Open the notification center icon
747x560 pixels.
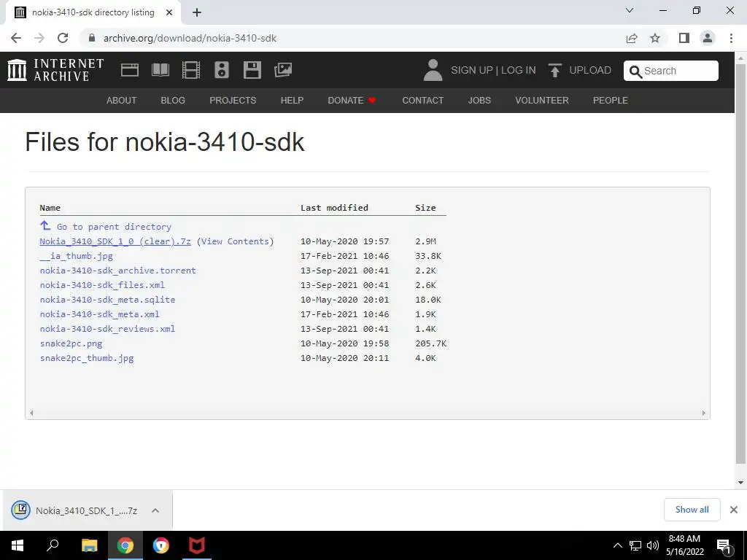(x=724, y=546)
